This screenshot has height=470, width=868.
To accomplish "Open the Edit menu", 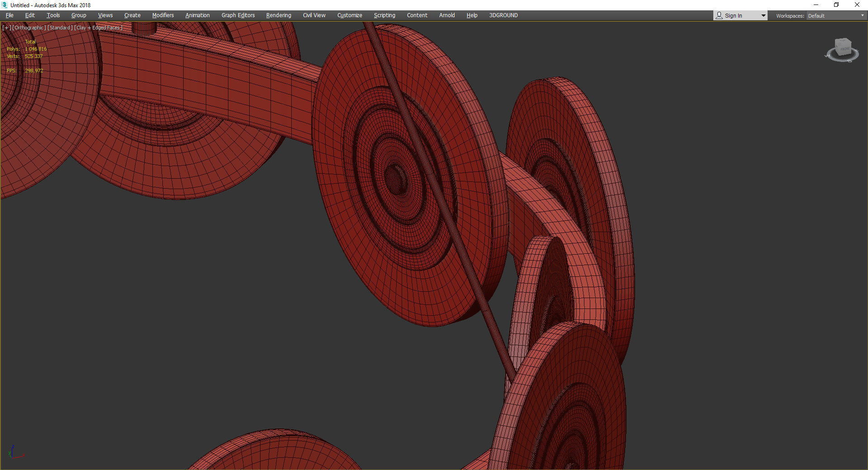I will pyautogui.click(x=30, y=15).
